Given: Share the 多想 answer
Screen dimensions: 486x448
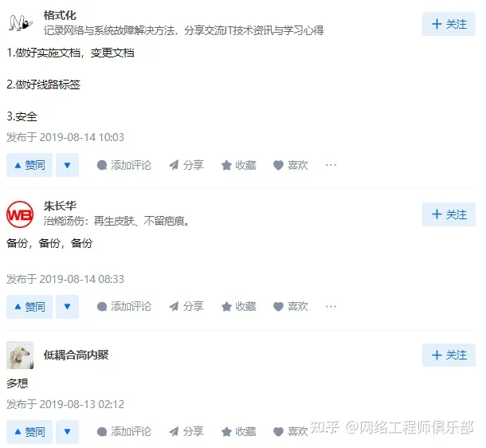Looking at the screenshot, I should pyautogui.click(x=186, y=431).
